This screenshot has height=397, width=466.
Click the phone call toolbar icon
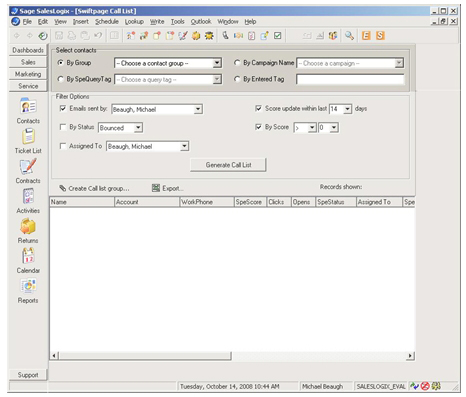(x=226, y=36)
